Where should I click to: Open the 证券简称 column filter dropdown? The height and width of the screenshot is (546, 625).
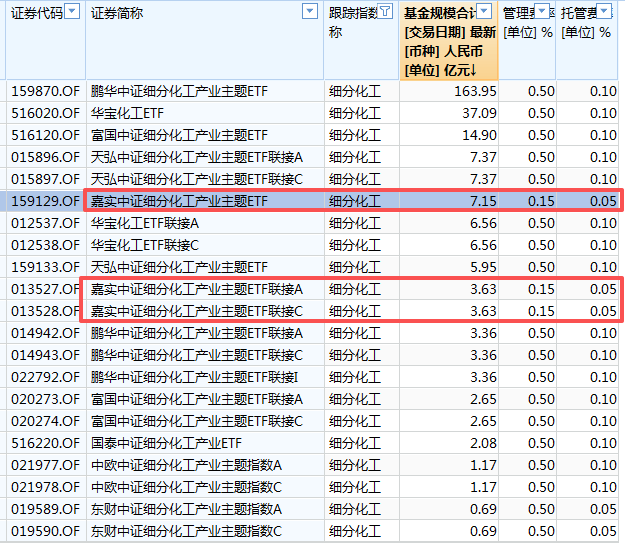(x=309, y=12)
